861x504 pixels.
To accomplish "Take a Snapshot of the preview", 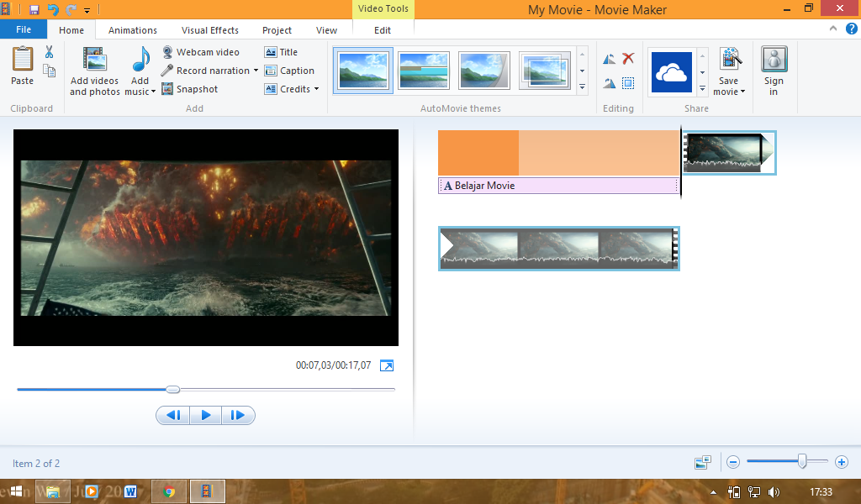I will 190,89.
